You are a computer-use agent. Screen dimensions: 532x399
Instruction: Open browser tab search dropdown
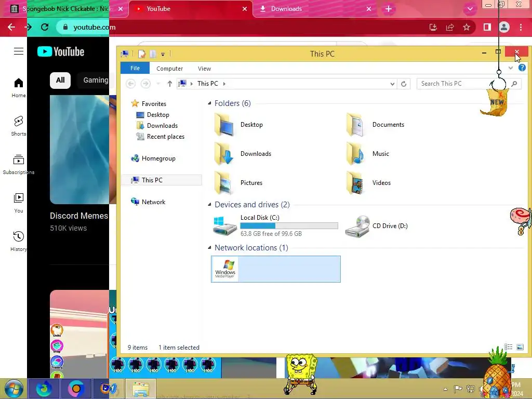(x=470, y=9)
